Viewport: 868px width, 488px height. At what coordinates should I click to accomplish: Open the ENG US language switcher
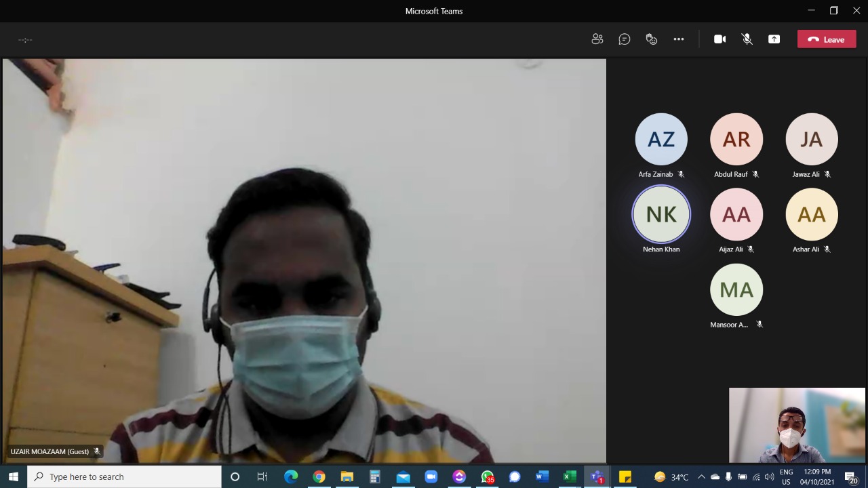pos(786,477)
